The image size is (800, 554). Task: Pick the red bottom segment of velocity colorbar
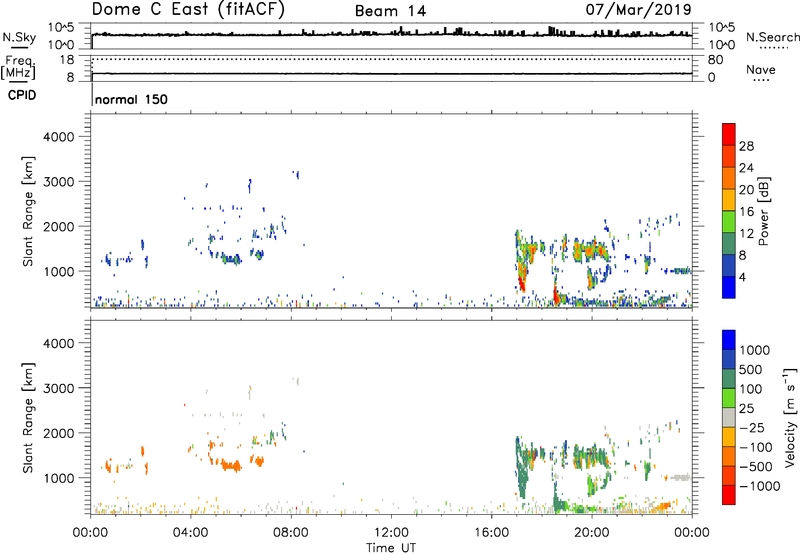coord(729,495)
